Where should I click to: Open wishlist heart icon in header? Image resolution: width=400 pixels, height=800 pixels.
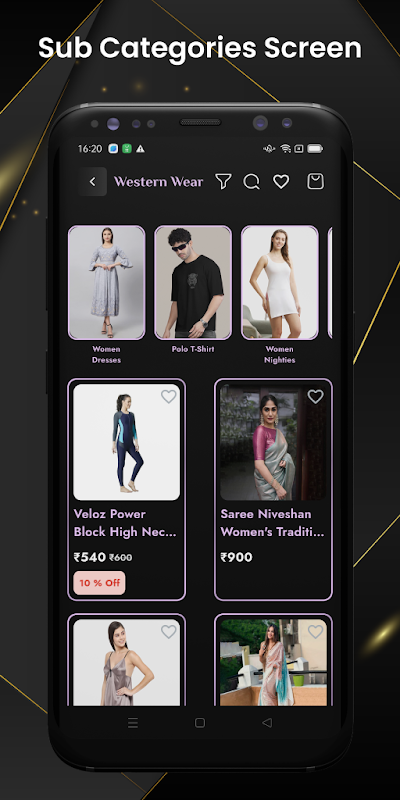pos(281,181)
